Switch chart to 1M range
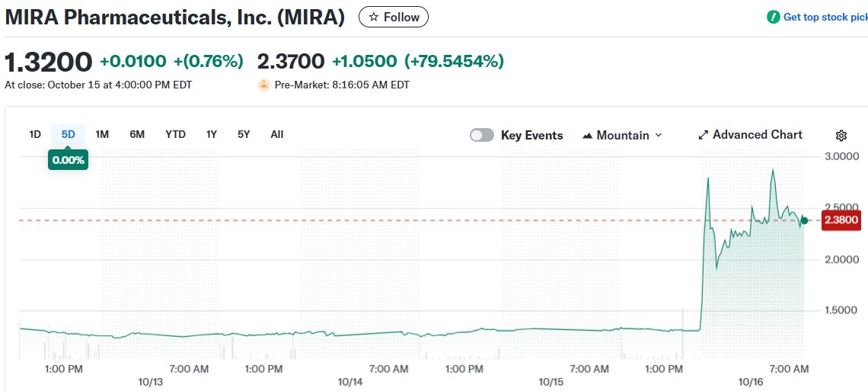Viewport: 868px width, 391px height. 102,134
